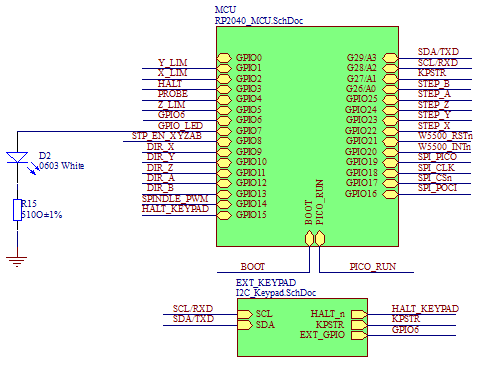Click the HALT_n port on keypad sheet
478x369 pixels.
[x=359, y=314]
